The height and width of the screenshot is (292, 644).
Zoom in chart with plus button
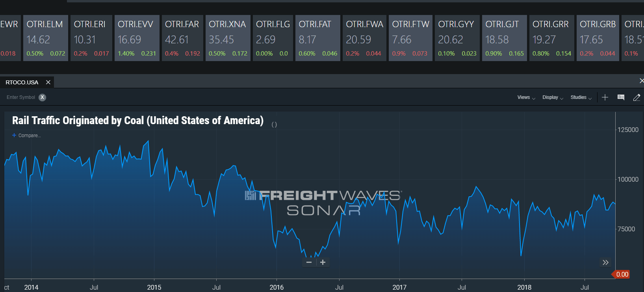(x=323, y=262)
